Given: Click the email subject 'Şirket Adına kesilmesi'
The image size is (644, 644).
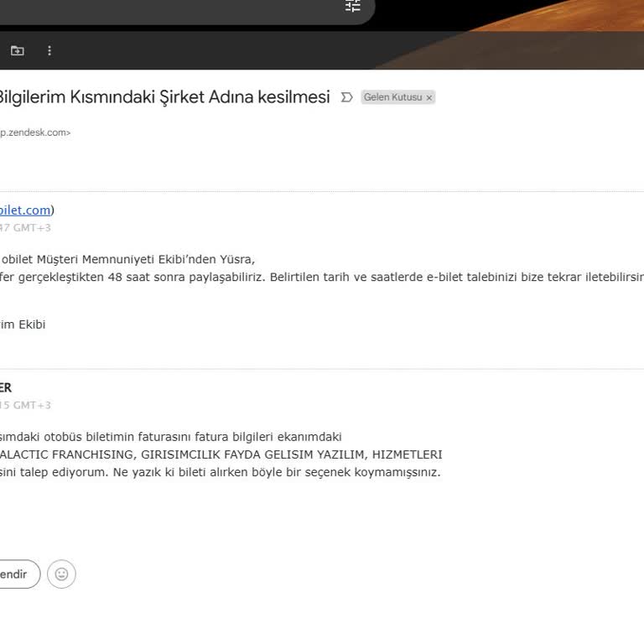Looking at the screenshot, I should [x=245, y=97].
